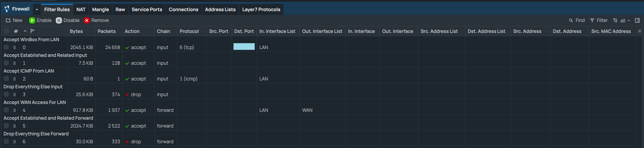Check the checkbox for rule 3

[6, 94]
